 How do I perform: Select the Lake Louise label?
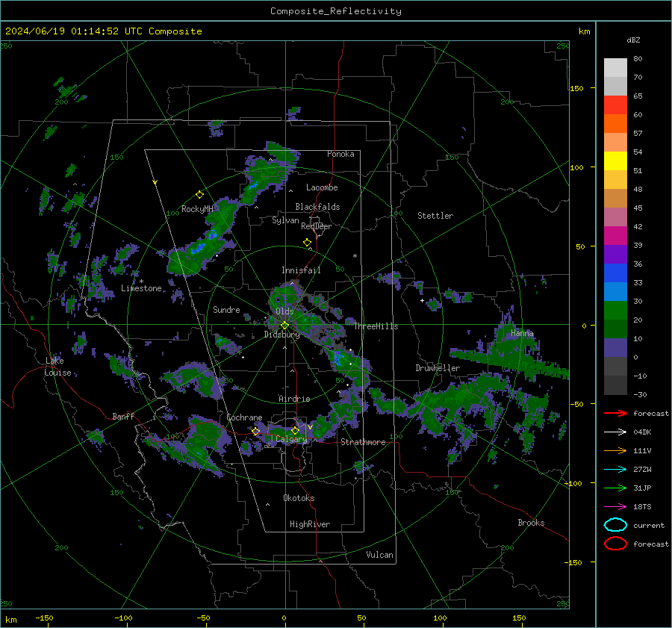(57, 367)
